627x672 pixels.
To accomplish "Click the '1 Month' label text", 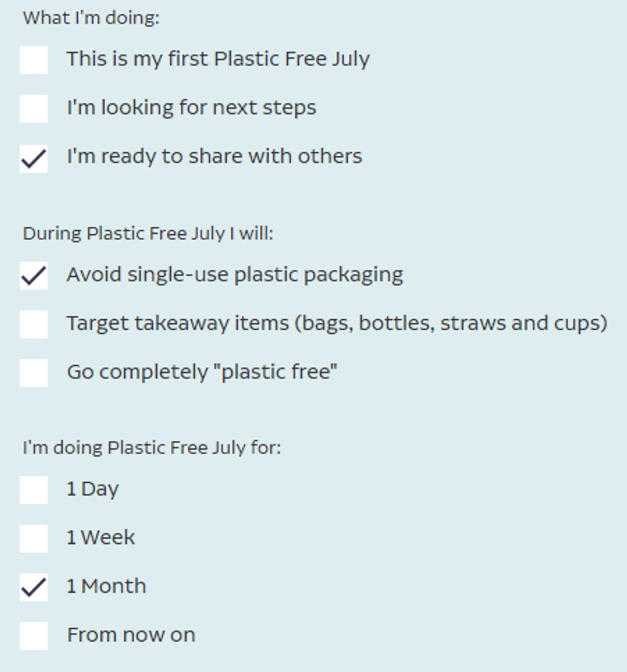I will pyautogui.click(x=106, y=586).
